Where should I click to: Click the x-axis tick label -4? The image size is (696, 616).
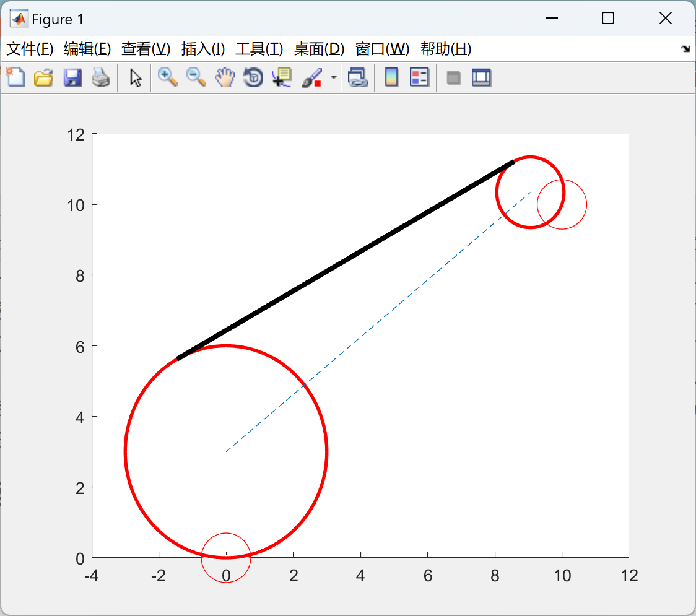tap(92, 576)
